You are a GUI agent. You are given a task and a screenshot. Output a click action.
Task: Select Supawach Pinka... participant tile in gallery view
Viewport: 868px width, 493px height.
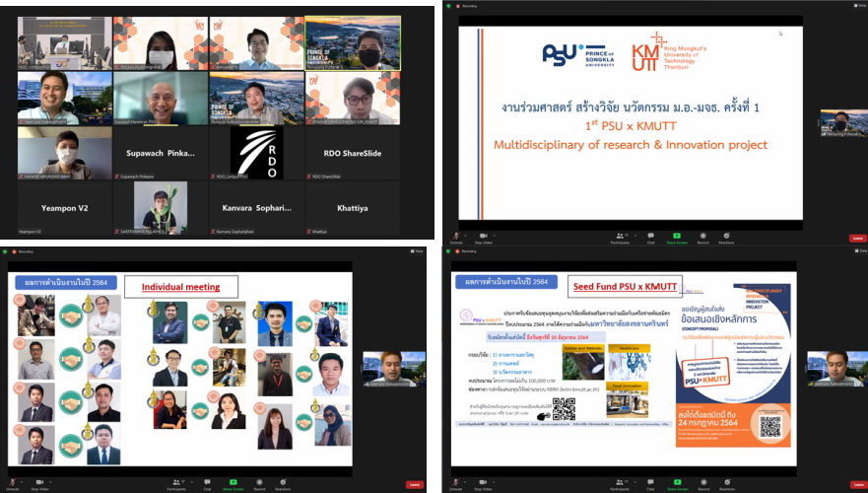[161, 153]
